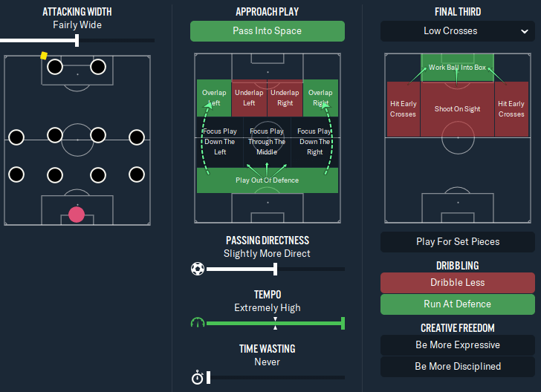Click the stopwatch icon for time wasting
Image resolution: width=541 pixels, height=392 pixels.
198,377
